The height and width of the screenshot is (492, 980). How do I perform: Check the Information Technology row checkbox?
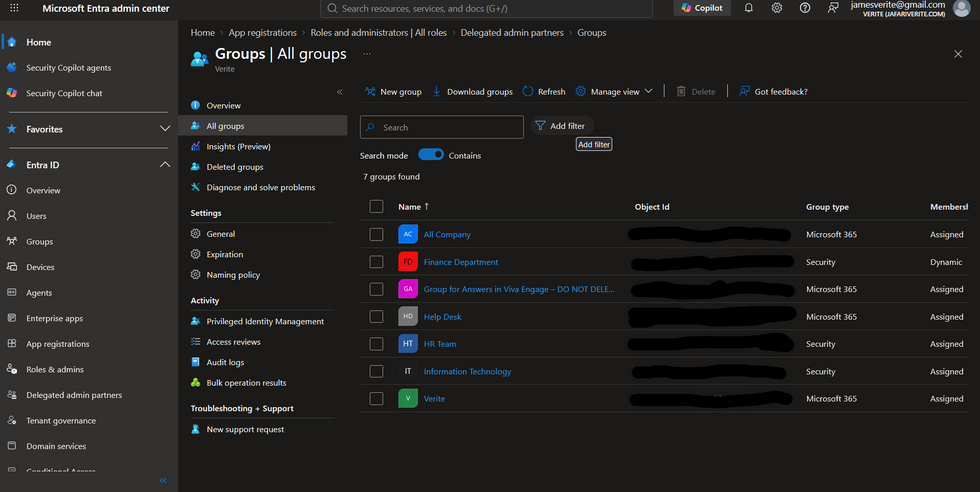tap(376, 371)
